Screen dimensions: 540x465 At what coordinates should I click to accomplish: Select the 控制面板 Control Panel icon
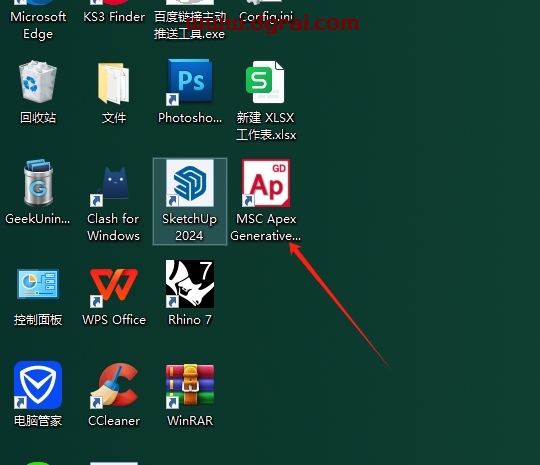click(38, 284)
